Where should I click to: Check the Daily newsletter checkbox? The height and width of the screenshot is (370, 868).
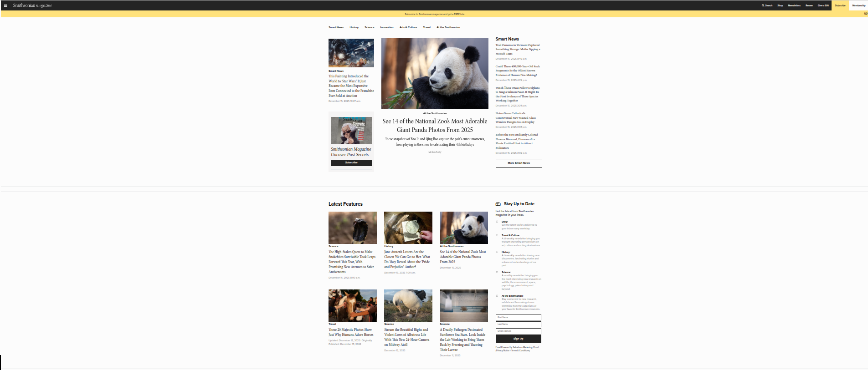[x=497, y=222]
